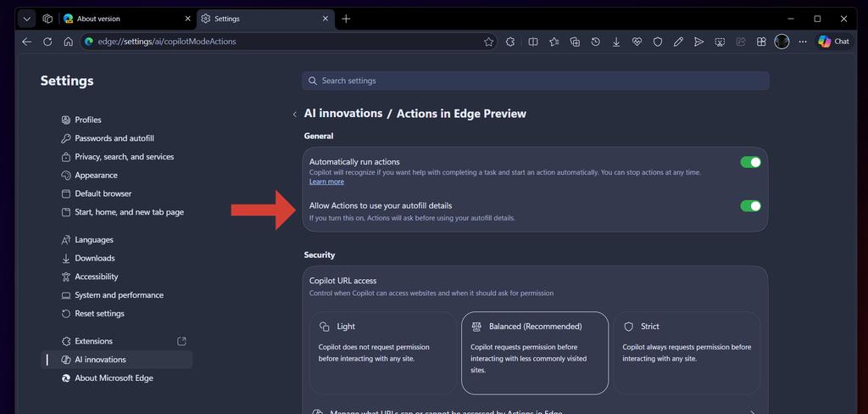Image resolution: width=868 pixels, height=414 pixels.
Task: Switch to the About version tab
Action: point(127,19)
